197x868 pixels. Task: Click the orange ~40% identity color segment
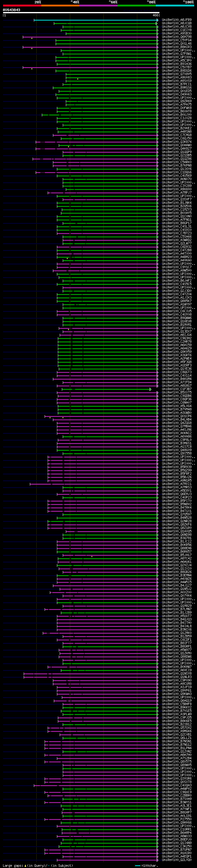[x=60, y=6]
